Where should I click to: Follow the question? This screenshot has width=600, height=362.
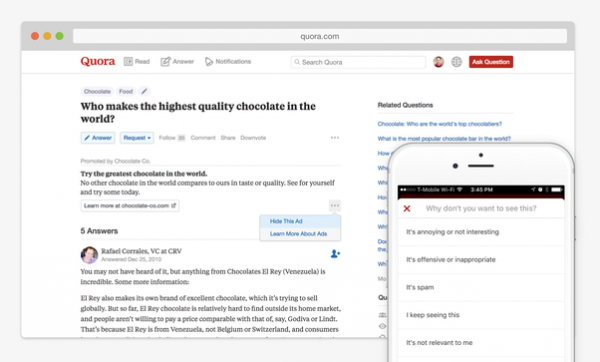tap(172, 138)
